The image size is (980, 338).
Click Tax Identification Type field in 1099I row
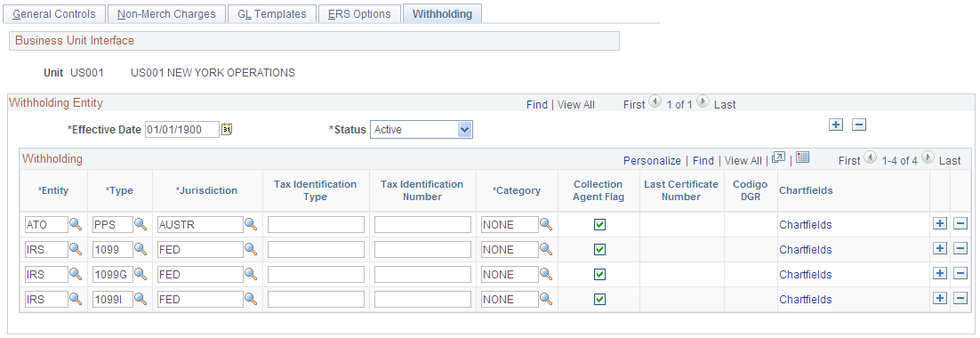pos(317,299)
